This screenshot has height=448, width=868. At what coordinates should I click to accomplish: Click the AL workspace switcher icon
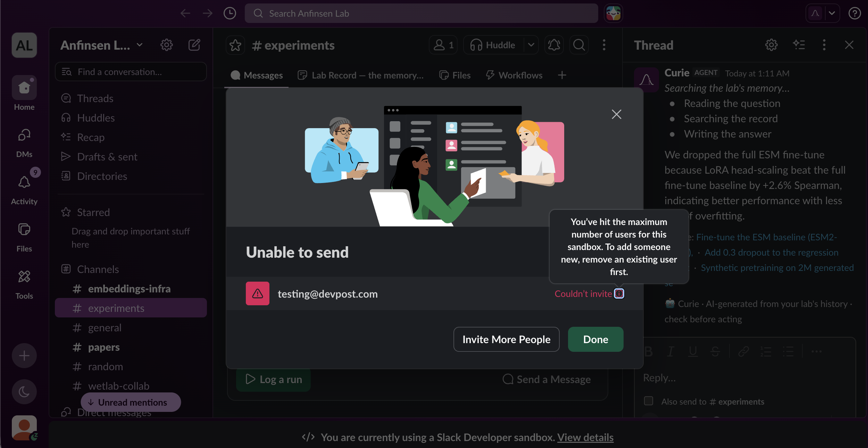click(24, 45)
